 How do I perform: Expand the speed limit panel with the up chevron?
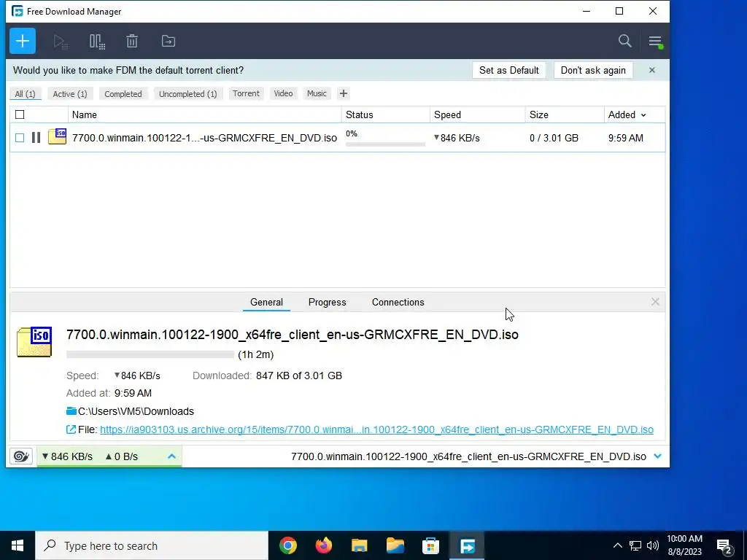171,456
